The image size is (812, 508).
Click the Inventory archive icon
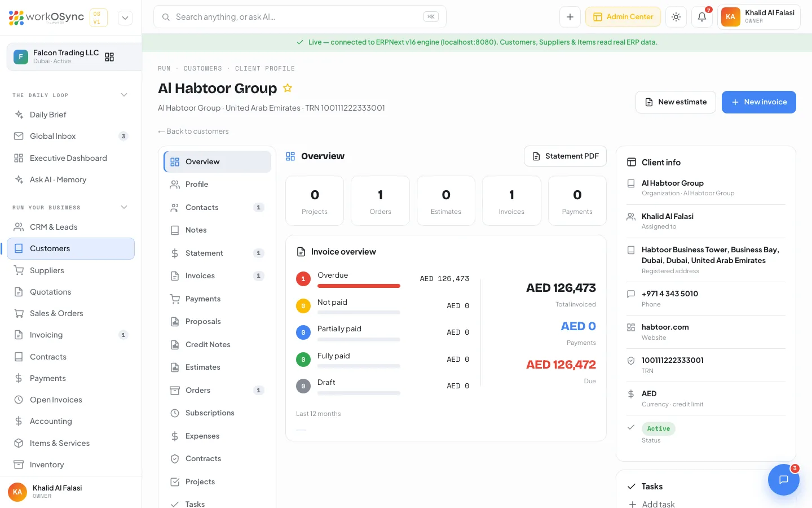pos(19,465)
